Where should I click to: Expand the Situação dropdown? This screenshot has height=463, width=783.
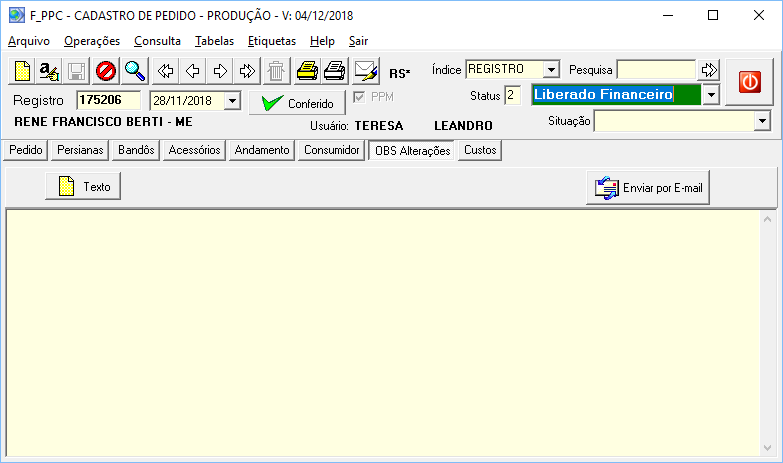click(762, 121)
